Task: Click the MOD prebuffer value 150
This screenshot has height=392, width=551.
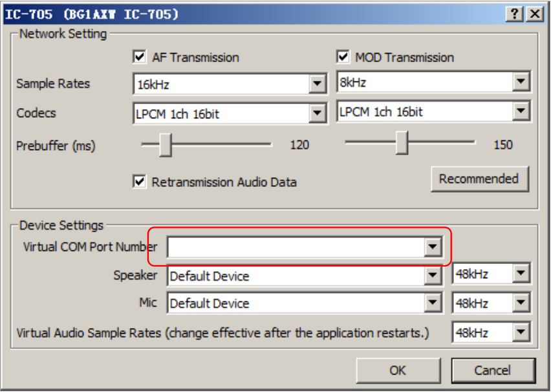Action: [503, 145]
